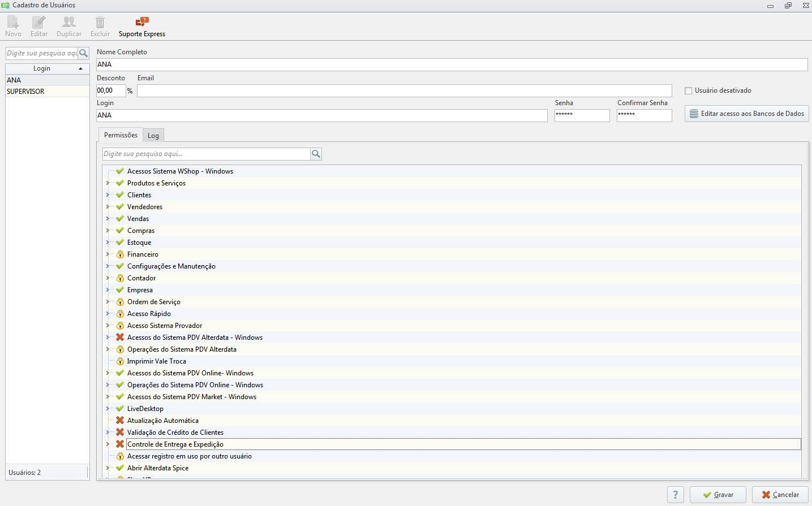Viewport: 812px width, 506px height.
Task: Click the Editar pencil toolbar icon
Action: [x=39, y=23]
